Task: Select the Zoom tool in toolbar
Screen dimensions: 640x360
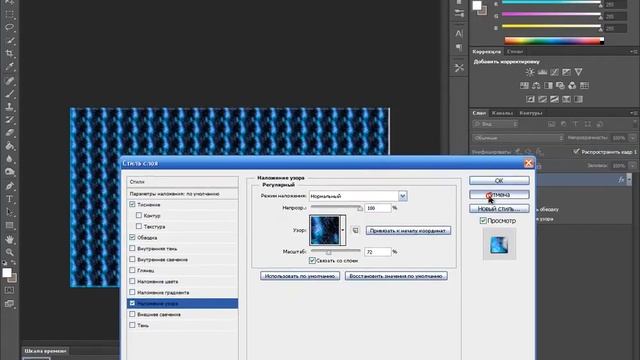Action: [10, 252]
